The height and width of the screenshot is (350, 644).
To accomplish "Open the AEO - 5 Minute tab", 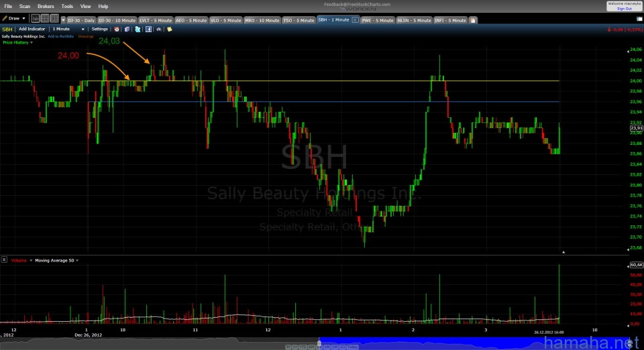I will click(191, 20).
